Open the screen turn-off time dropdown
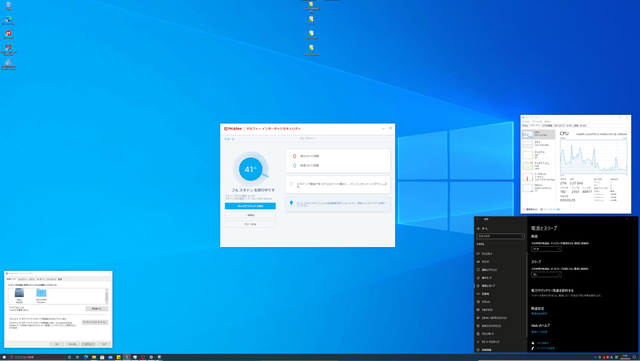Image resolution: width=640 pixels, height=361 pixels. 546,249
